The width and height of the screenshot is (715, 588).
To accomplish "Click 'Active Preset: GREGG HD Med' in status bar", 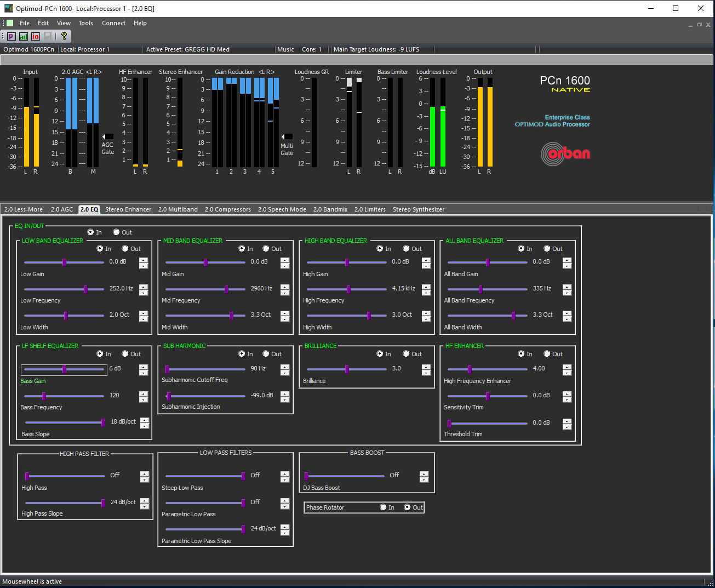I will pos(188,49).
